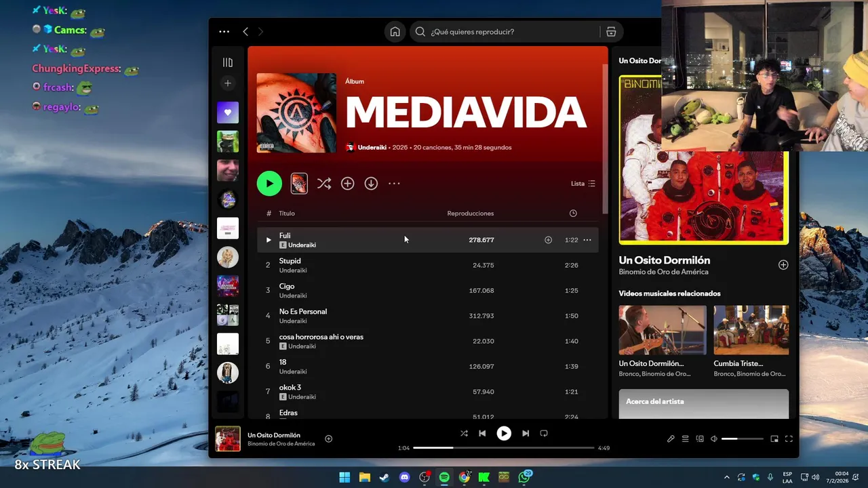Open Google Chrome from taskbar

[x=465, y=477]
